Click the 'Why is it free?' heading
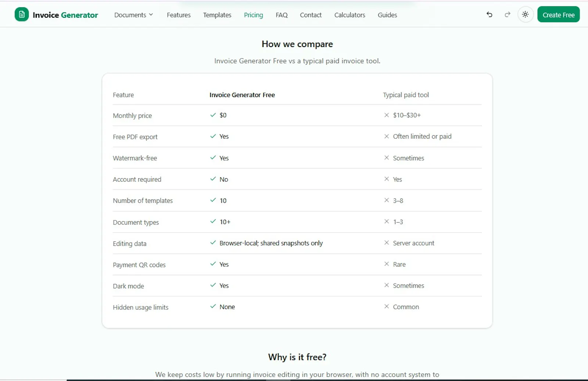Viewport: 588px width, 381px height. point(297,357)
